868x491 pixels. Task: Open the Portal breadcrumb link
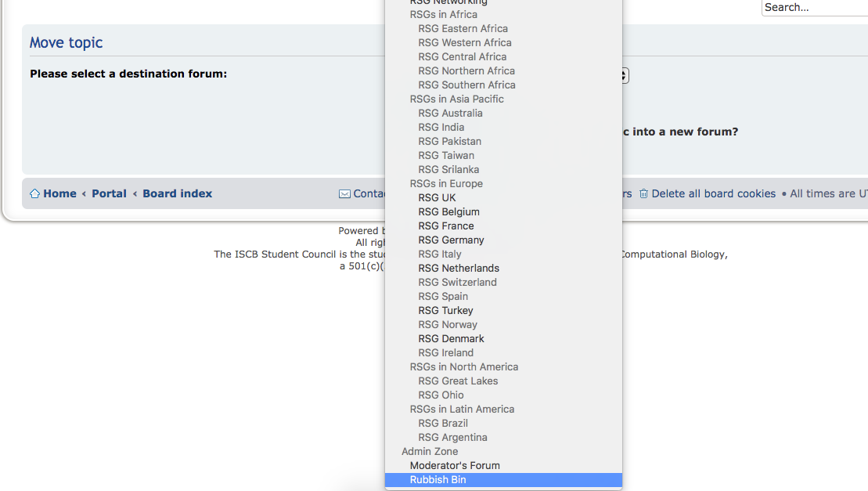[x=109, y=194]
